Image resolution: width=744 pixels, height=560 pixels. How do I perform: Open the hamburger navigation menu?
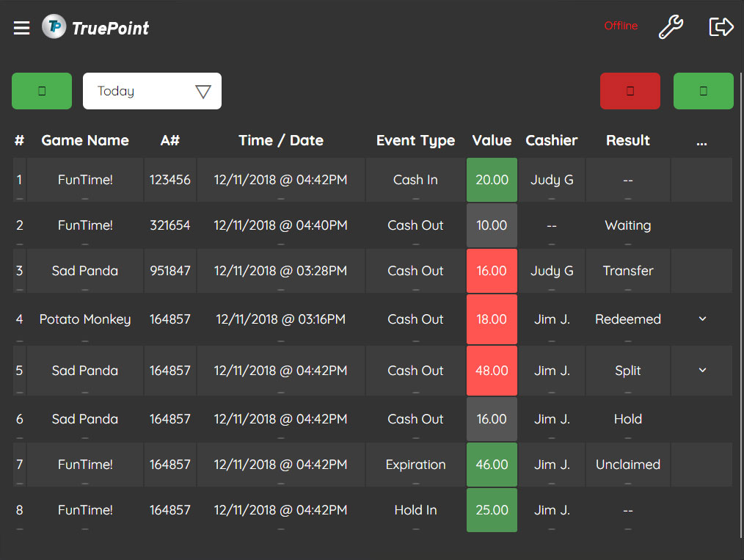click(22, 28)
